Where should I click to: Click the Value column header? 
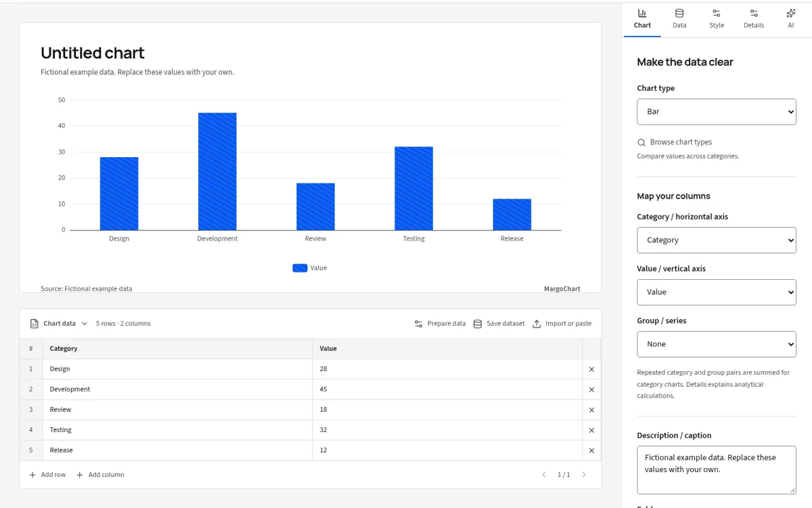(x=447, y=349)
